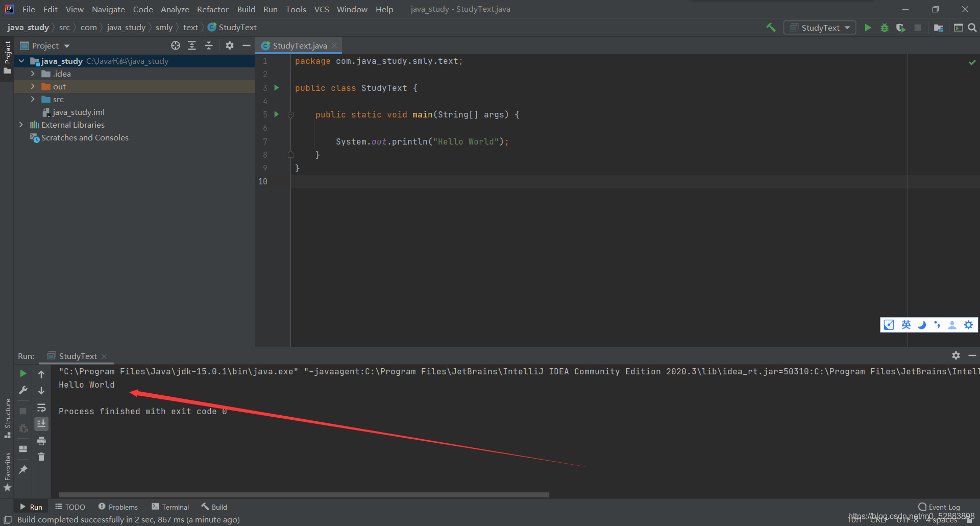
Task: Open the TODO tool window
Action: (70, 507)
